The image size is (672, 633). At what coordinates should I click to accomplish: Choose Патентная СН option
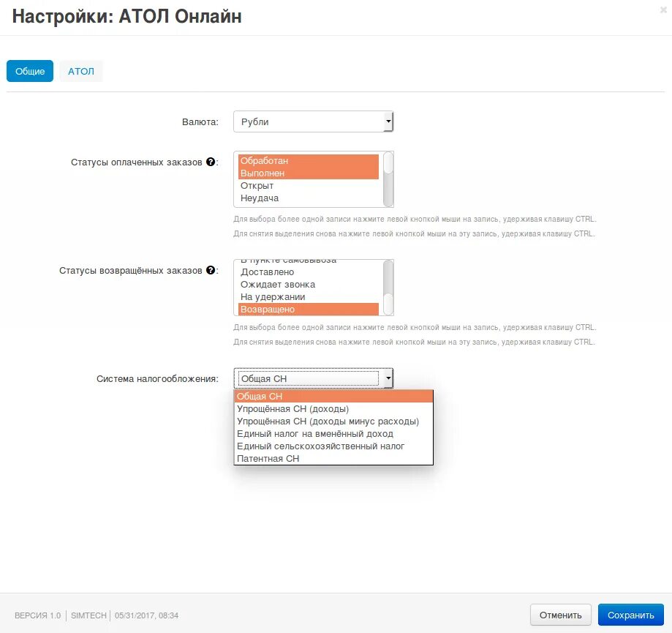[333, 458]
